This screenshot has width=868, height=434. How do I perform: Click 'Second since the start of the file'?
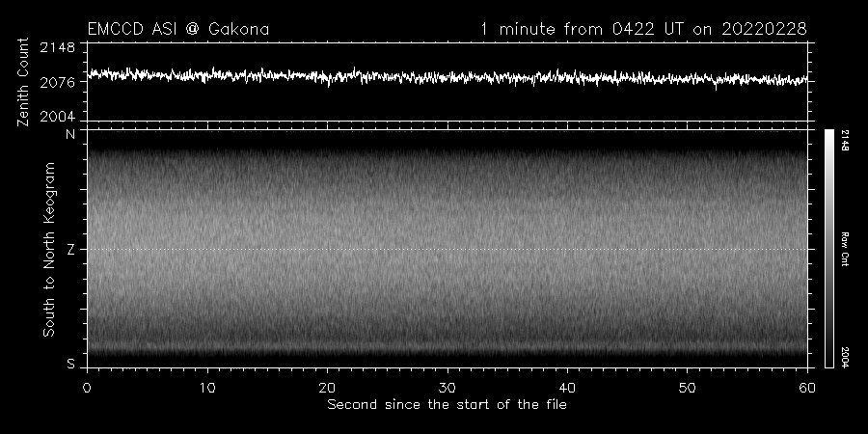447,405
